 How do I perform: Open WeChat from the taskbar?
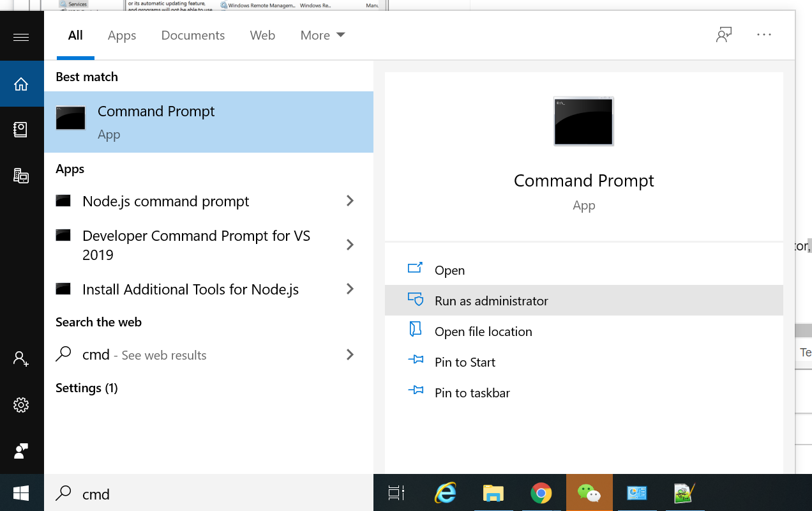(x=589, y=493)
